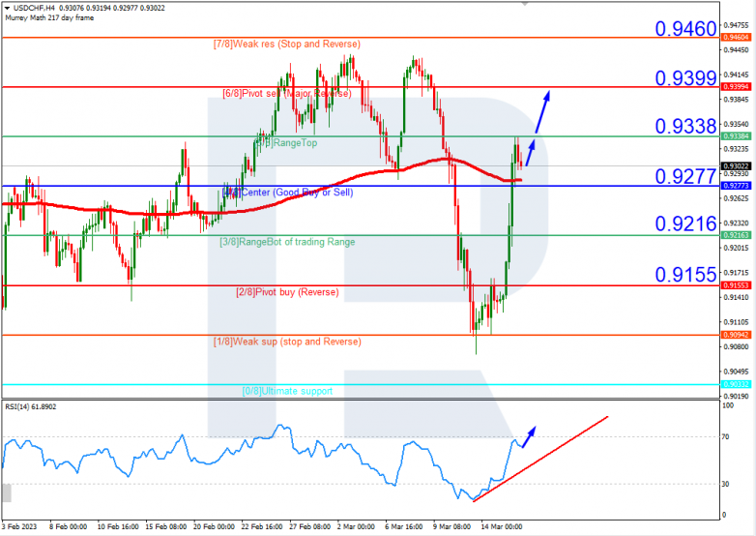The height and width of the screenshot is (536, 756).
Task: Click the RSI 30 level axis value
Action: 725,484
